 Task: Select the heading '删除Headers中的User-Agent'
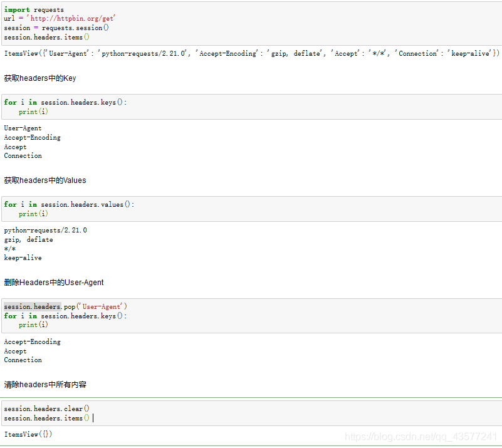54,283
